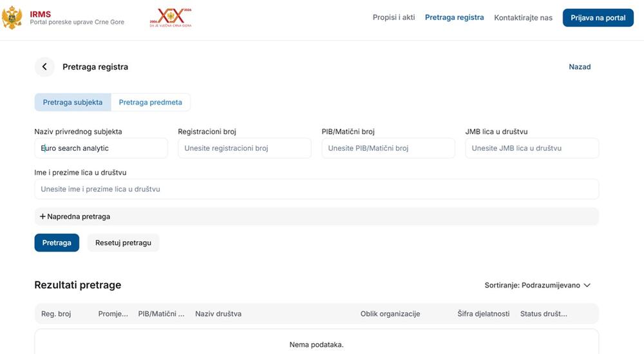Click the Naziv društva column header
644x354 pixels.
pyautogui.click(x=218, y=314)
